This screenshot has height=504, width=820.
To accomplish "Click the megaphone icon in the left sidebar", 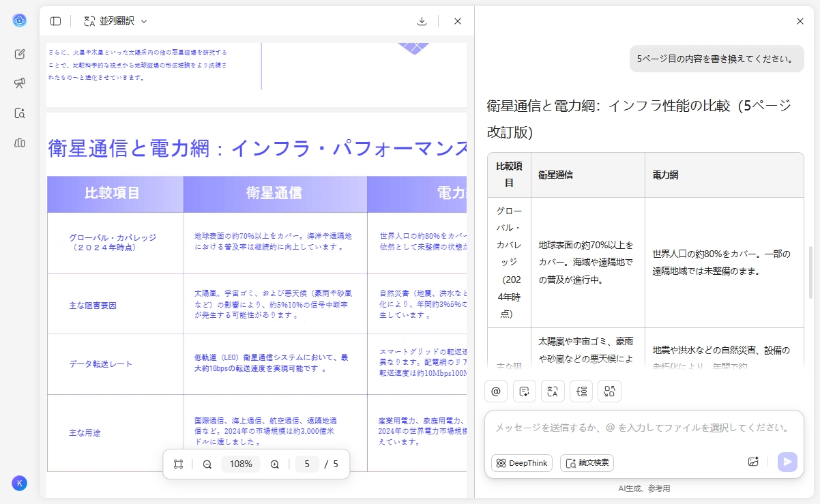I will 20,83.
